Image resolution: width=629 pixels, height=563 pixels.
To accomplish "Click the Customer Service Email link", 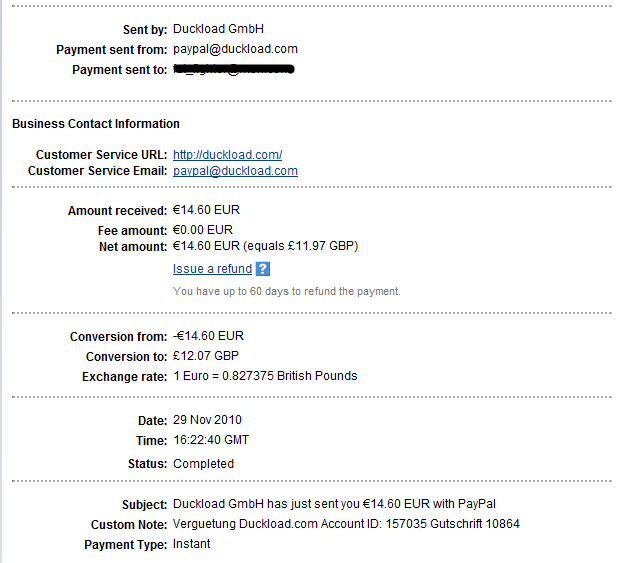I will [x=235, y=171].
